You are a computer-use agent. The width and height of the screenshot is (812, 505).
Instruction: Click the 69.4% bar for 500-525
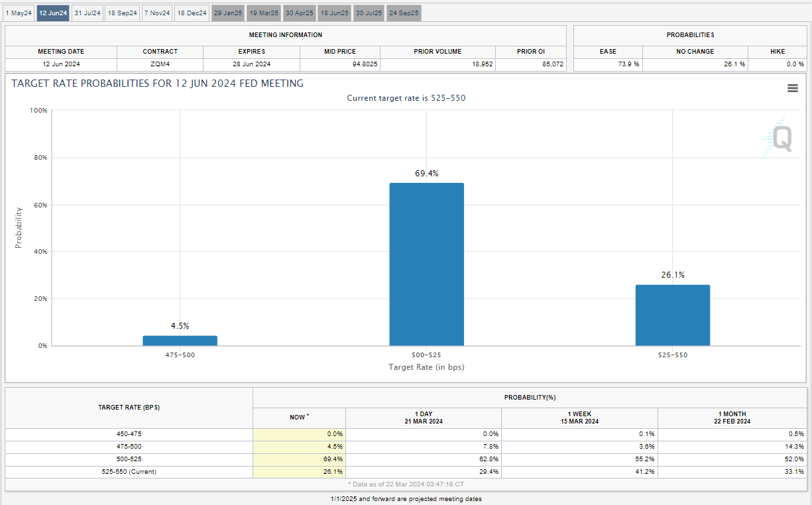(426, 264)
